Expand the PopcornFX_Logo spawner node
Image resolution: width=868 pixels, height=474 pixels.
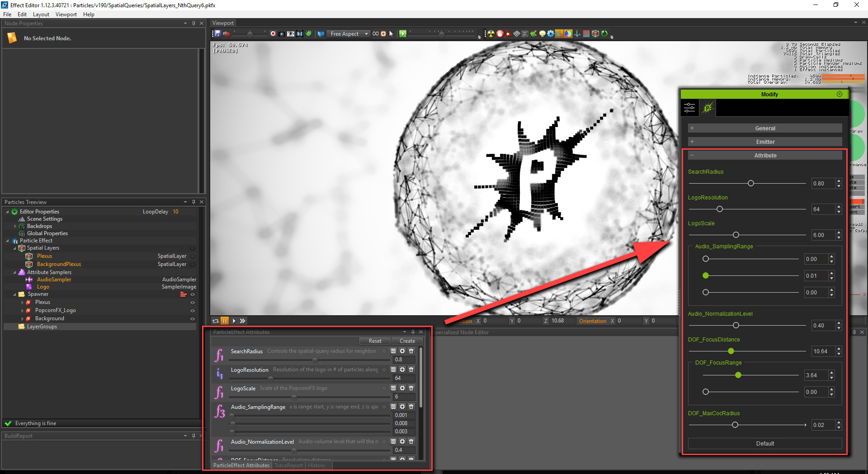[22, 311]
